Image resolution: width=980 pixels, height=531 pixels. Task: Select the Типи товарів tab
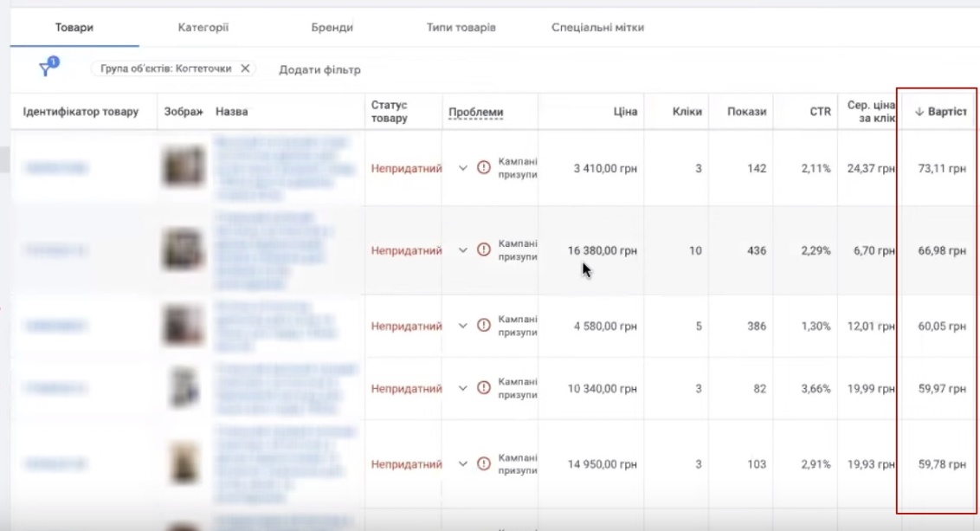click(x=461, y=28)
